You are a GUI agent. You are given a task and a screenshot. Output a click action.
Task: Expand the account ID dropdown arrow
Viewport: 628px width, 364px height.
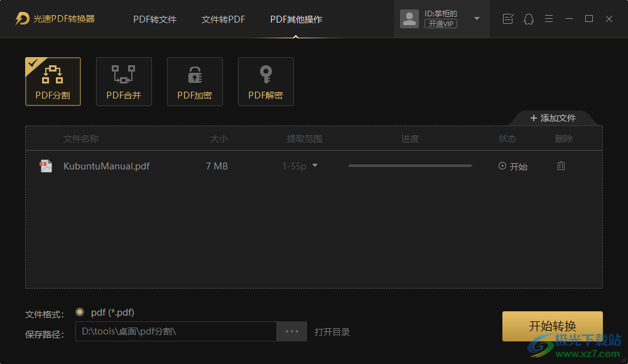pyautogui.click(x=477, y=18)
